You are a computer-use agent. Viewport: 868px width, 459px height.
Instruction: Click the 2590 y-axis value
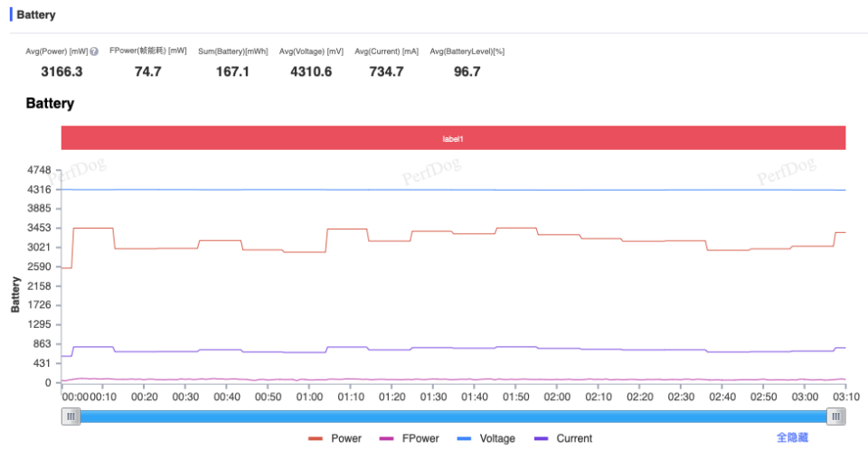tap(39, 267)
